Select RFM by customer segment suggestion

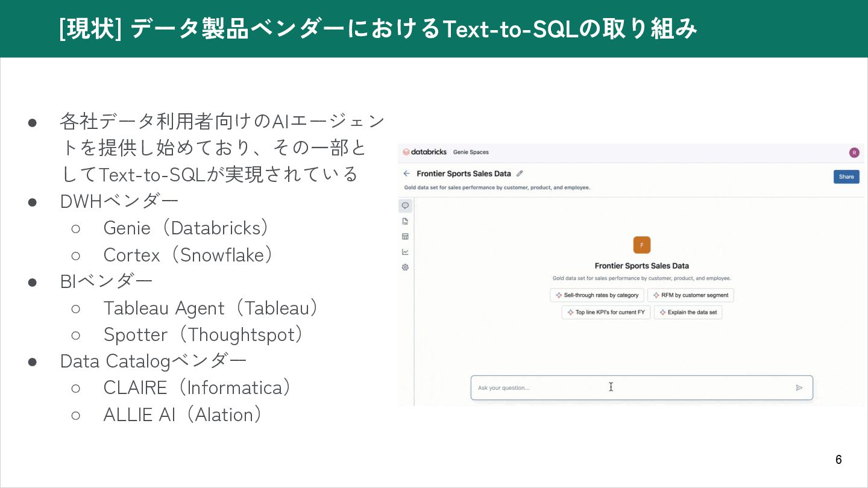click(690, 295)
